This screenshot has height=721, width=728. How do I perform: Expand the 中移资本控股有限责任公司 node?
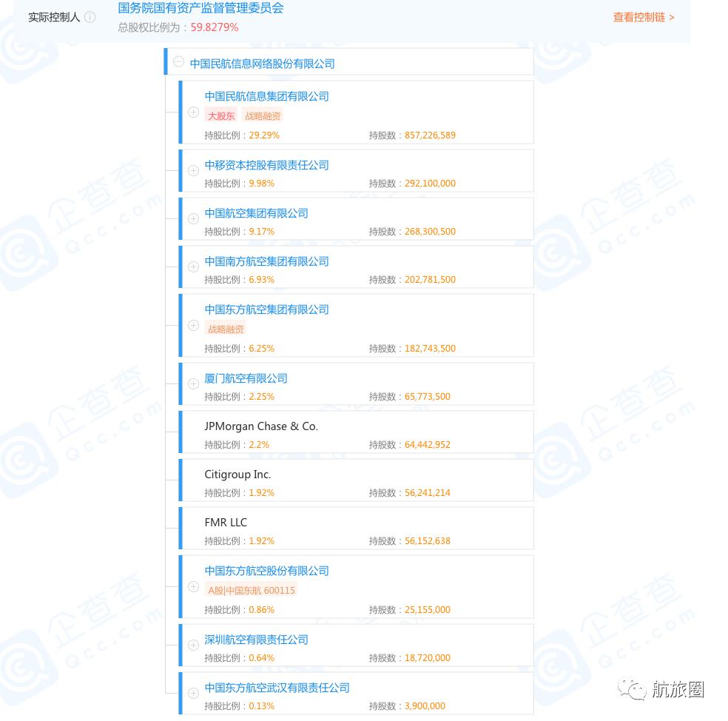click(x=193, y=170)
